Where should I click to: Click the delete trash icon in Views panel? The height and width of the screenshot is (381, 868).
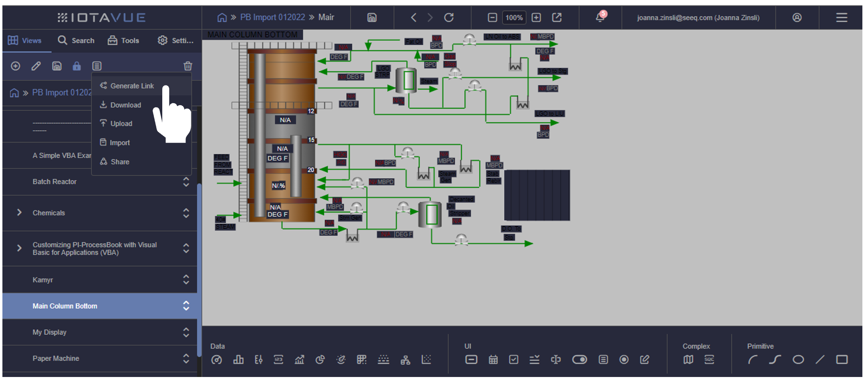[x=188, y=66]
